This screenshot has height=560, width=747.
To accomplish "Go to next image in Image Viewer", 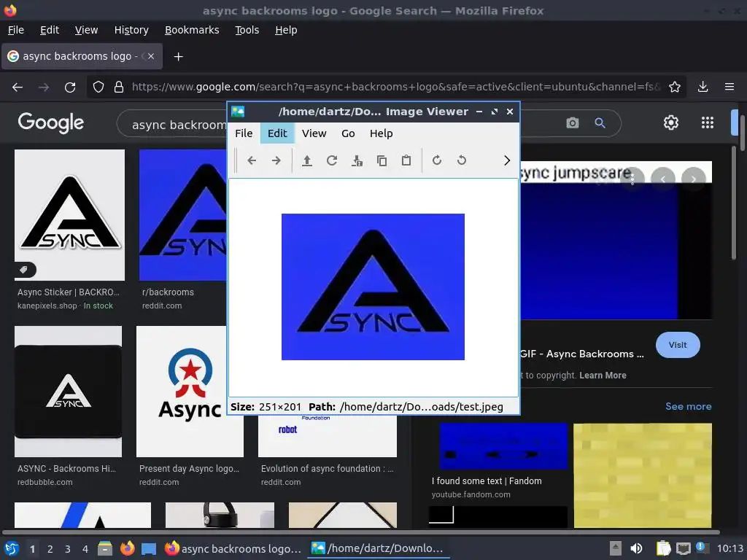I will (276, 160).
